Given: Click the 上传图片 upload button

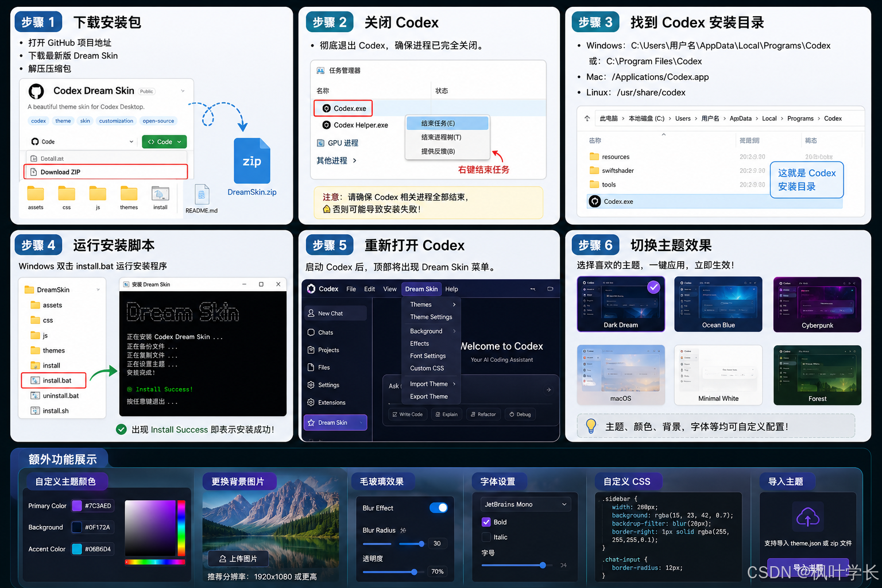Looking at the screenshot, I should point(238,559).
